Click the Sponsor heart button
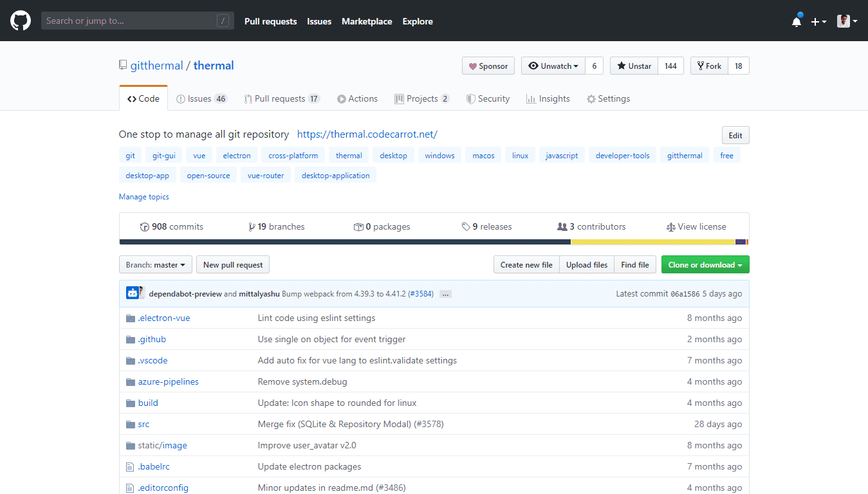Image resolution: width=868 pixels, height=494 pixels. [x=488, y=66]
